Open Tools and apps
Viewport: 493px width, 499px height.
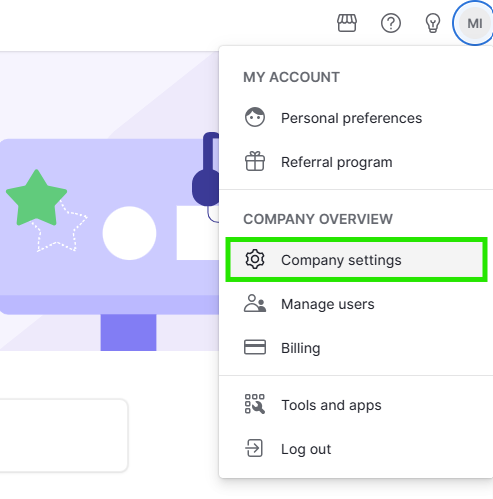click(x=356, y=405)
